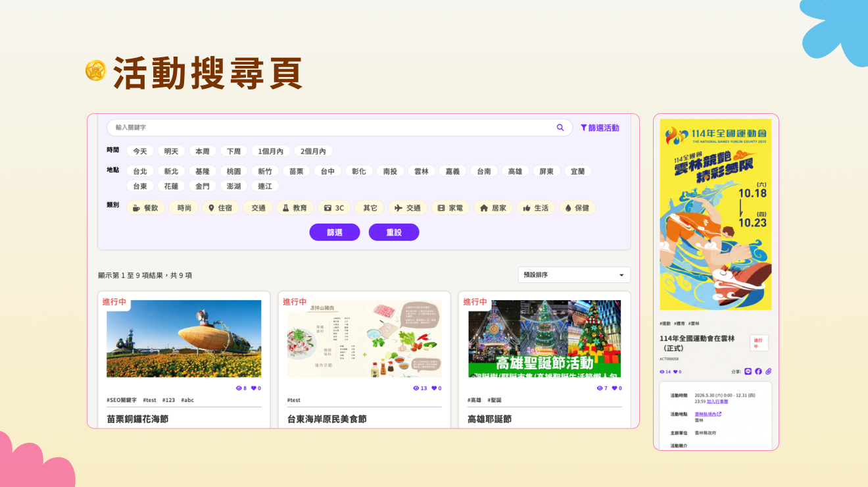The width and height of the screenshot is (868, 487).
Task: Copy the event link via paperclip icon
Action: point(768,371)
